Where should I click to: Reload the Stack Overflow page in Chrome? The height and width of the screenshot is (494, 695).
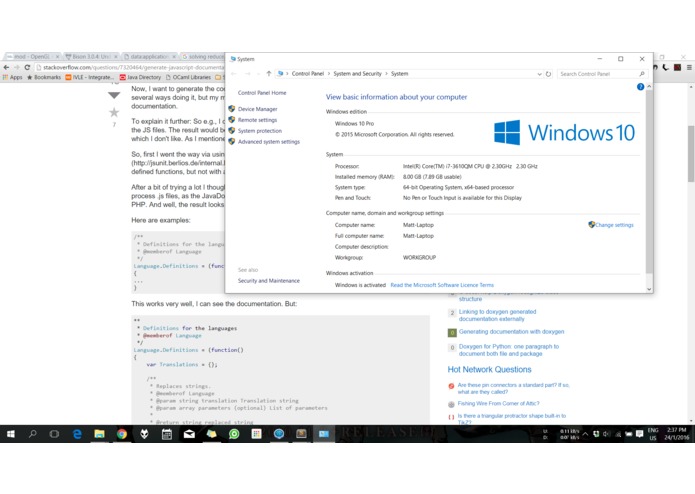pyautogui.click(x=27, y=67)
